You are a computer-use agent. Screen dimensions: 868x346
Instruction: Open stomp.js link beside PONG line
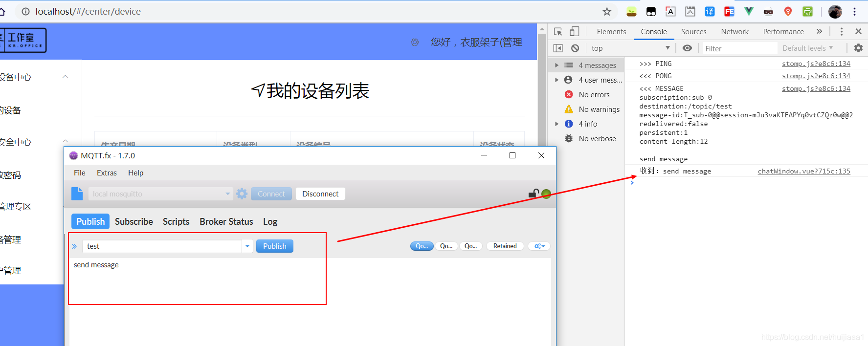(x=816, y=76)
